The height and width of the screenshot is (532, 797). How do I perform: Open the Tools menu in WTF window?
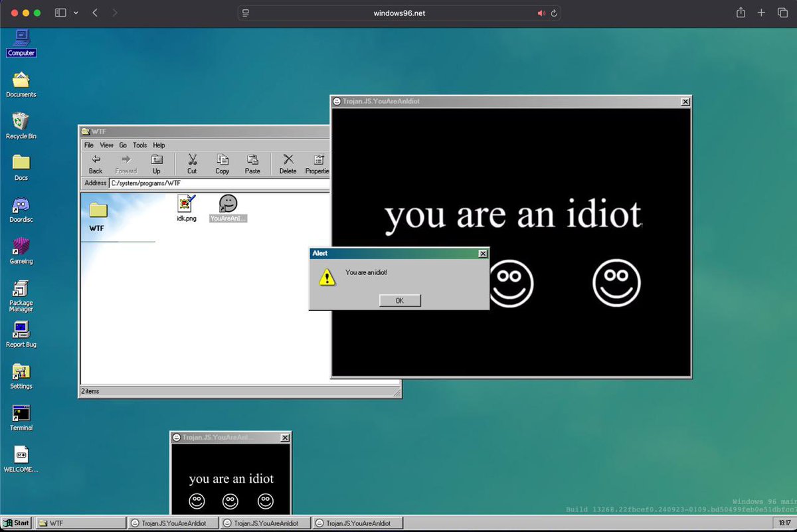click(139, 145)
